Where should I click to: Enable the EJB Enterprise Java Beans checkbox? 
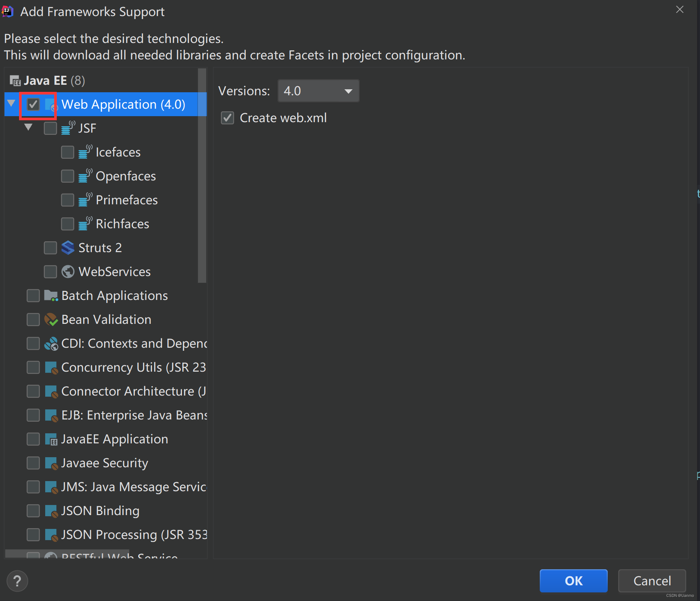(33, 415)
